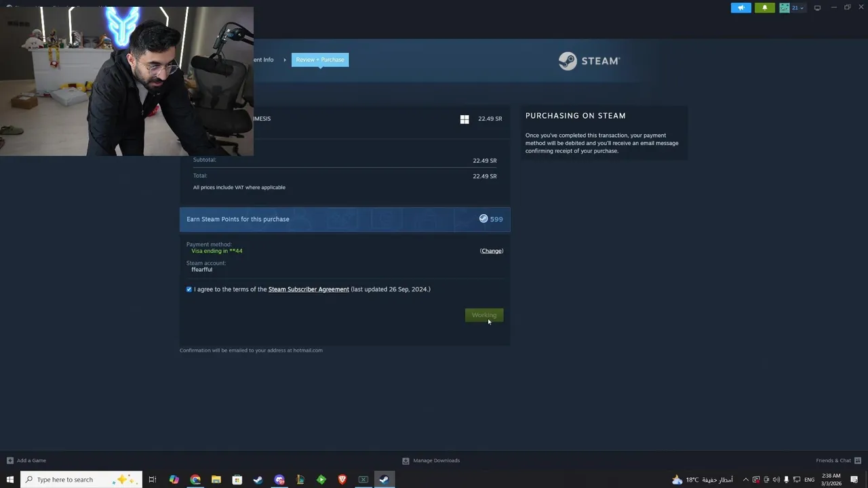
Task: Click the first Steam taskbar icon
Action: pos(258,480)
